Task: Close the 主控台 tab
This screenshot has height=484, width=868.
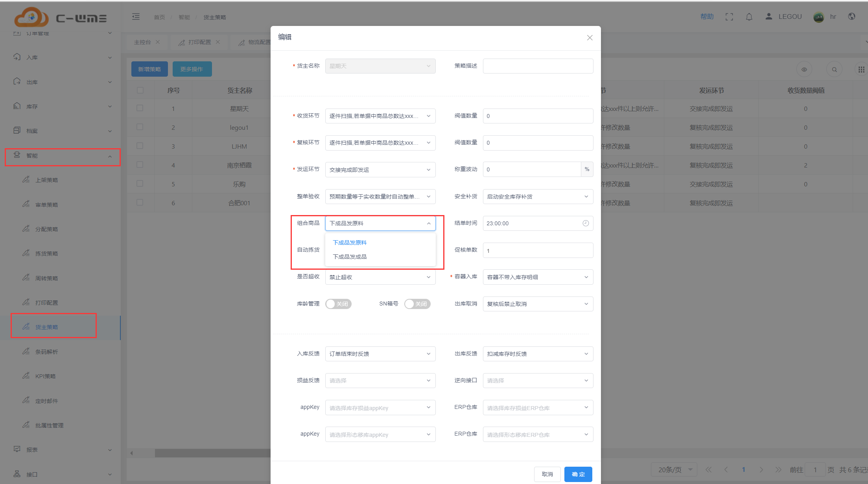Action: [x=158, y=42]
